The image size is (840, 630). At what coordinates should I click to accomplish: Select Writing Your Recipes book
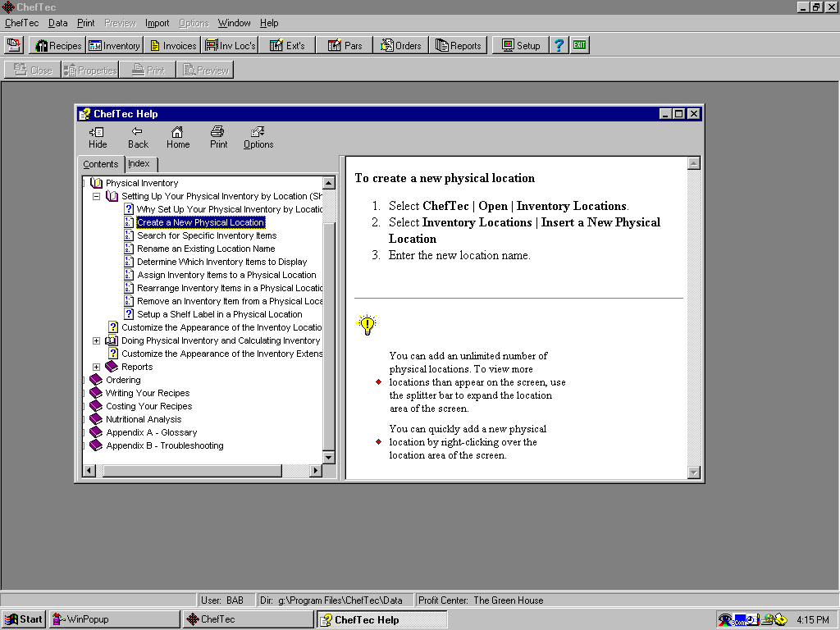(x=148, y=393)
